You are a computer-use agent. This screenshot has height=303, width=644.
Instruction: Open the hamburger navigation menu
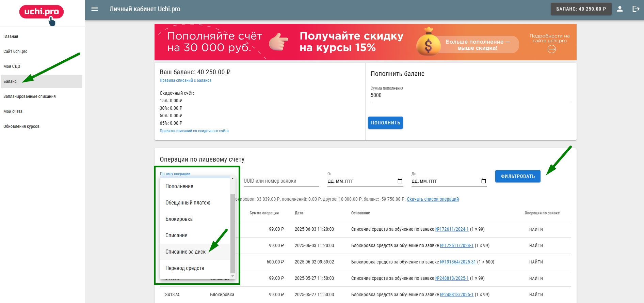95,9
